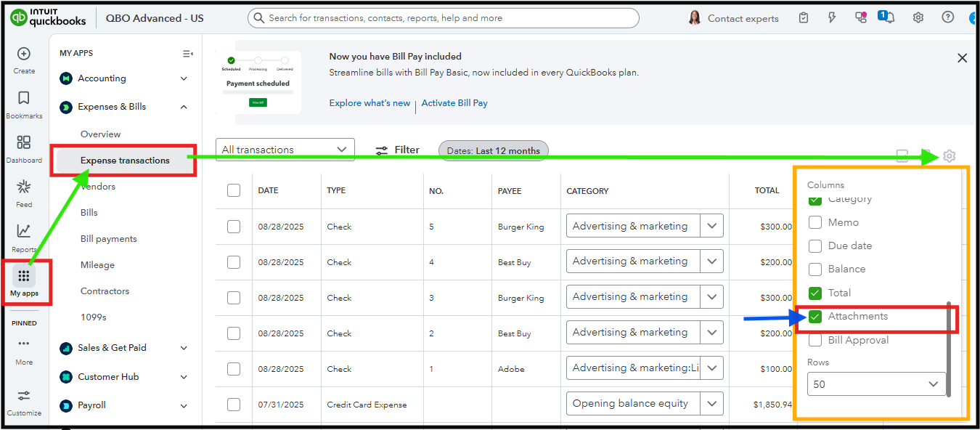980x430 pixels.
Task: Expand the Sales & Get Paid chevron
Action: point(184,348)
